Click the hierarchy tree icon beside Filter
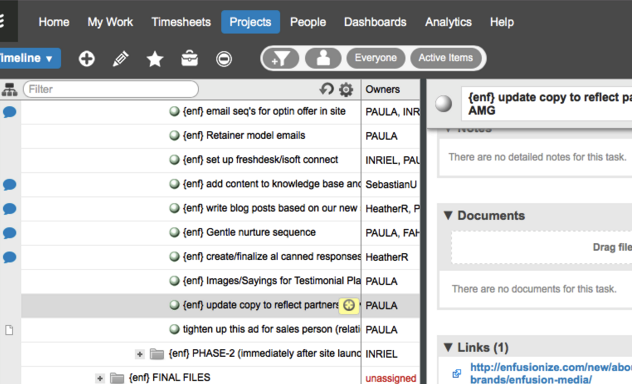Image resolution: width=632 pixels, height=384 pixels. pyautogui.click(x=9, y=89)
